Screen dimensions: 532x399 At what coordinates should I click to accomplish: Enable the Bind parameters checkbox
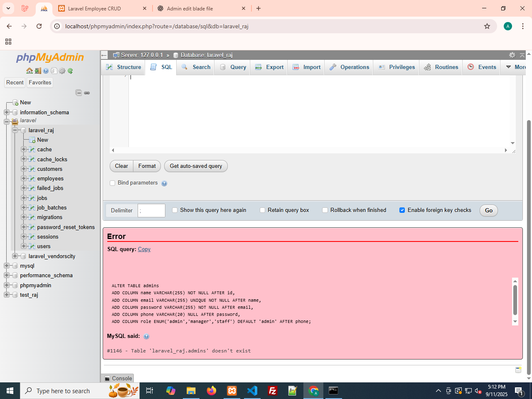[112, 183]
